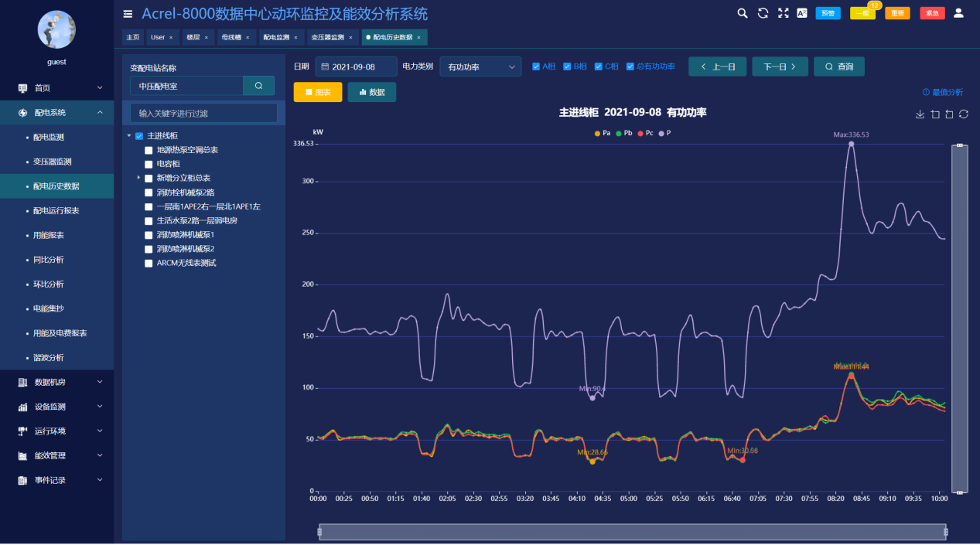
Task: Open the global search icon
Action: coord(742,13)
